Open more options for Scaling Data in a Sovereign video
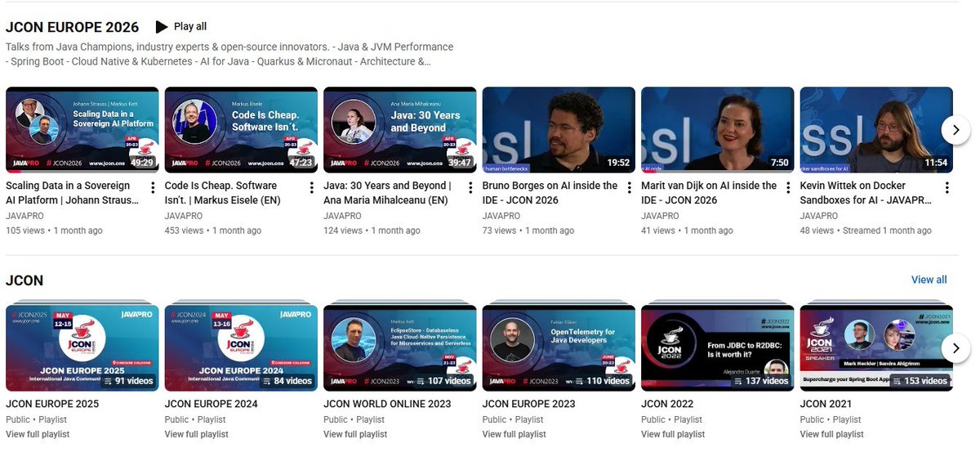The width and height of the screenshot is (980, 457). pos(153,187)
